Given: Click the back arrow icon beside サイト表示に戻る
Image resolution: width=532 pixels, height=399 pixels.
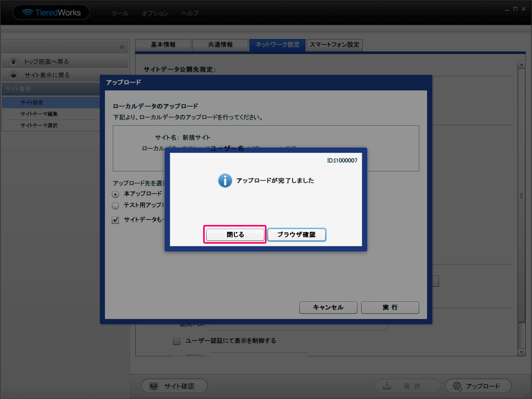Looking at the screenshot, I should pos(14,75).
